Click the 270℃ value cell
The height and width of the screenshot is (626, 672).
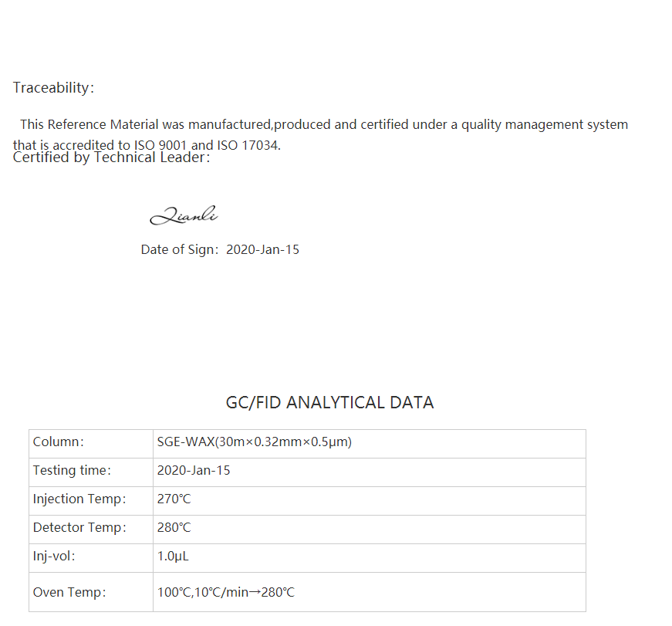[x=370, y=501]
